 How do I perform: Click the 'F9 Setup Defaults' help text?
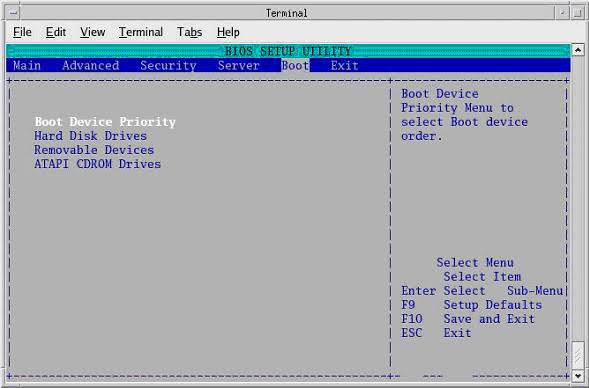[471, 305]
